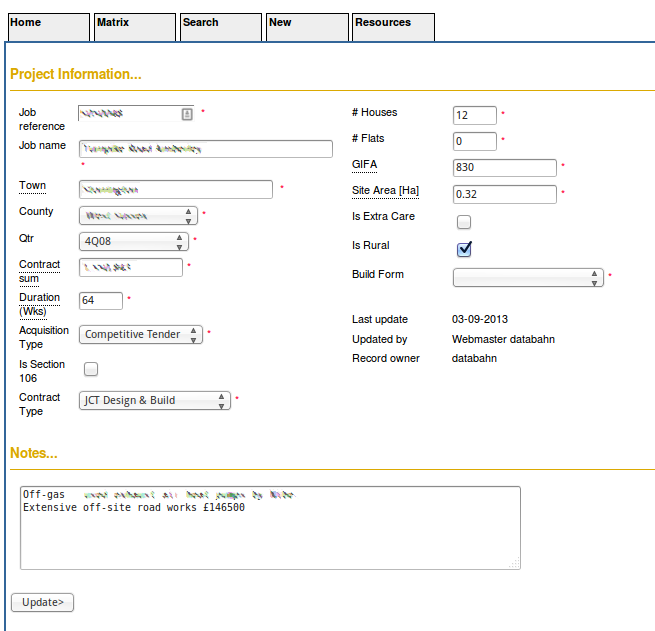Open the empty Build Form dropdown
655x631 pixels.
click(x=528, y=278)
